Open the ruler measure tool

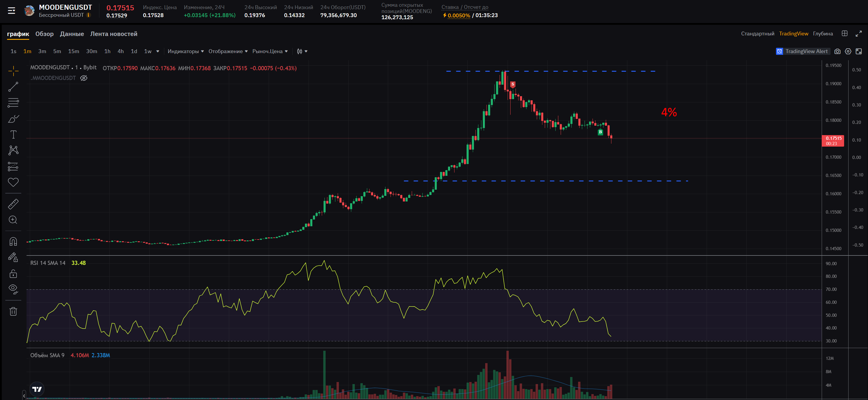point(13,204)
